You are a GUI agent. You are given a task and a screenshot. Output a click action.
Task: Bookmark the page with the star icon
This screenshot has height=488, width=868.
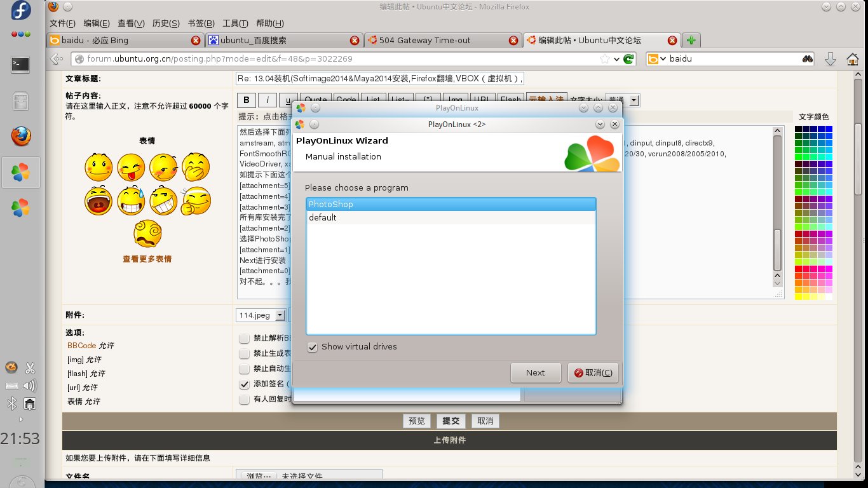(605, 59)
